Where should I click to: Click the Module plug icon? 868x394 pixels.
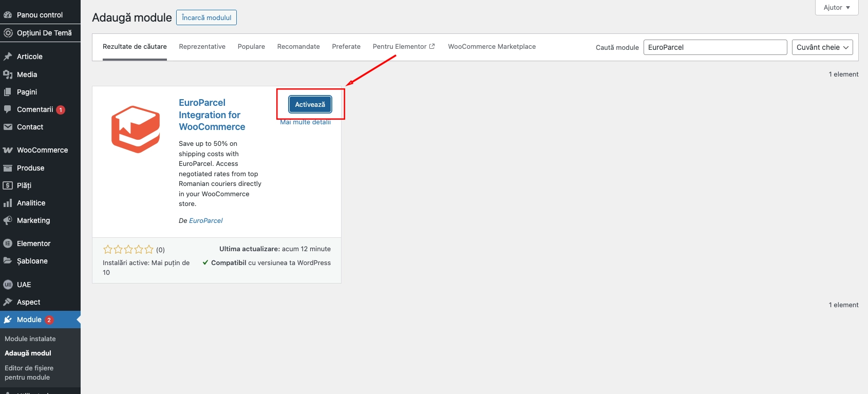tap(8, 320)
